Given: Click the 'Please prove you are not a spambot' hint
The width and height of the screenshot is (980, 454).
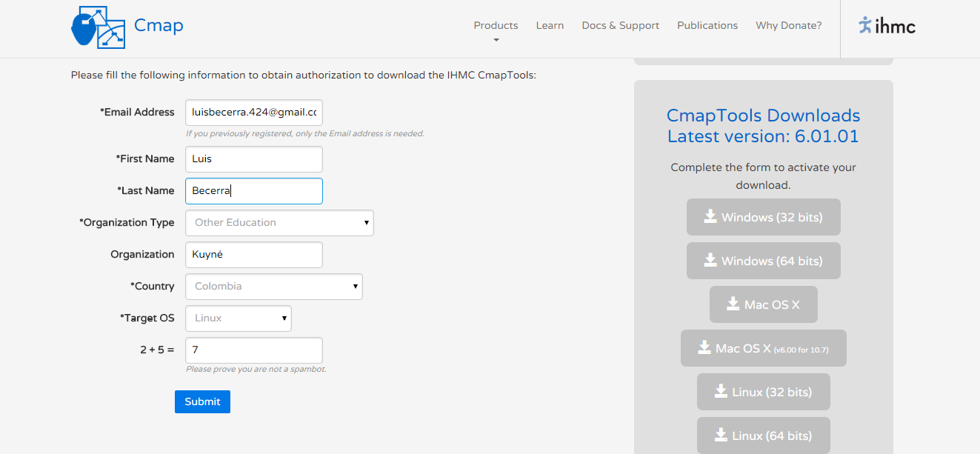Looking at the screenshot, I should click(256, 369).
